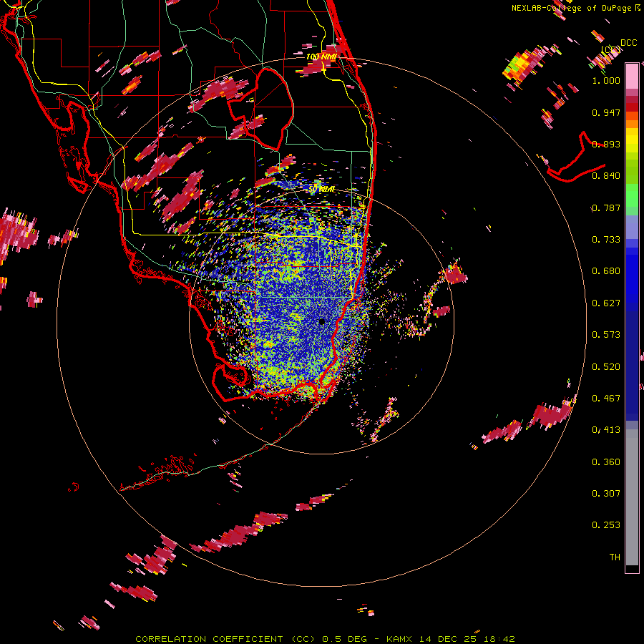Select the 0.947 scale value

click(x=606, y=112)
